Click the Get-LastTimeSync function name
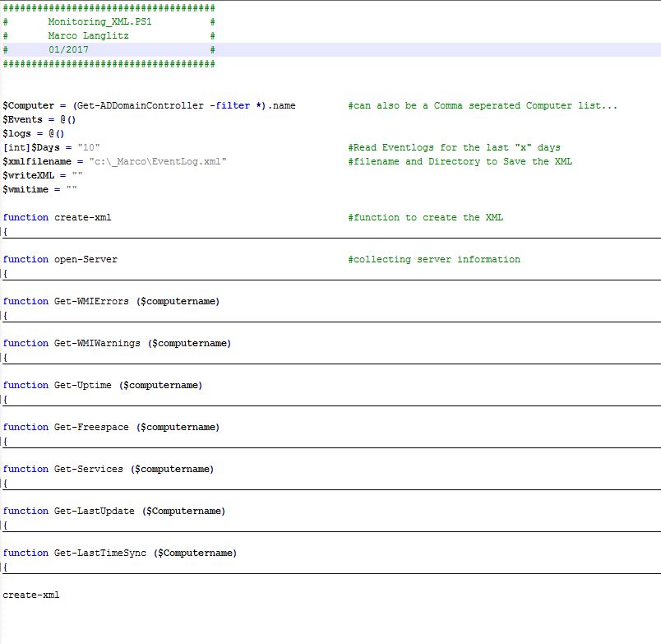Image resolution: width=661 pixels, height=644 pixels. pyautogui.click(x=100, y=554)
